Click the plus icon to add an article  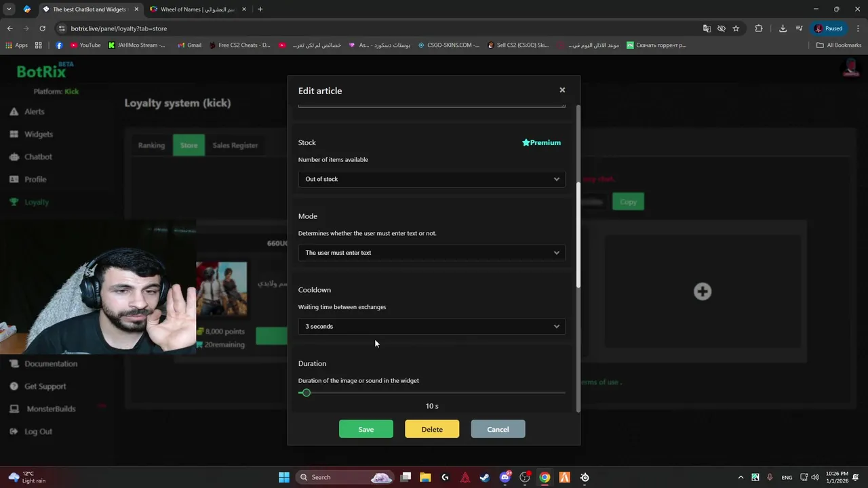[703, 291]
